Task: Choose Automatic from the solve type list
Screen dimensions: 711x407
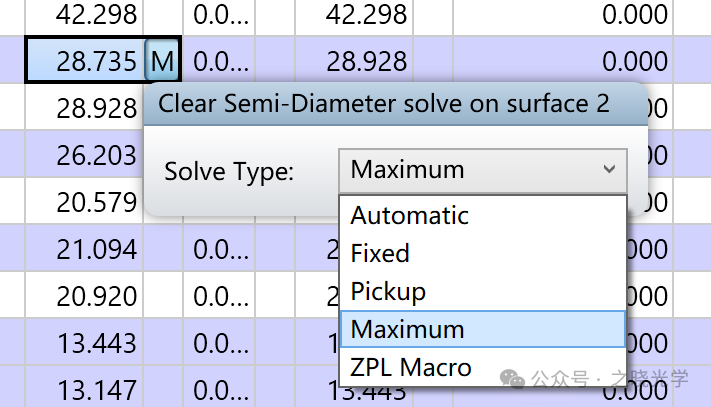Action: [409, 216]
